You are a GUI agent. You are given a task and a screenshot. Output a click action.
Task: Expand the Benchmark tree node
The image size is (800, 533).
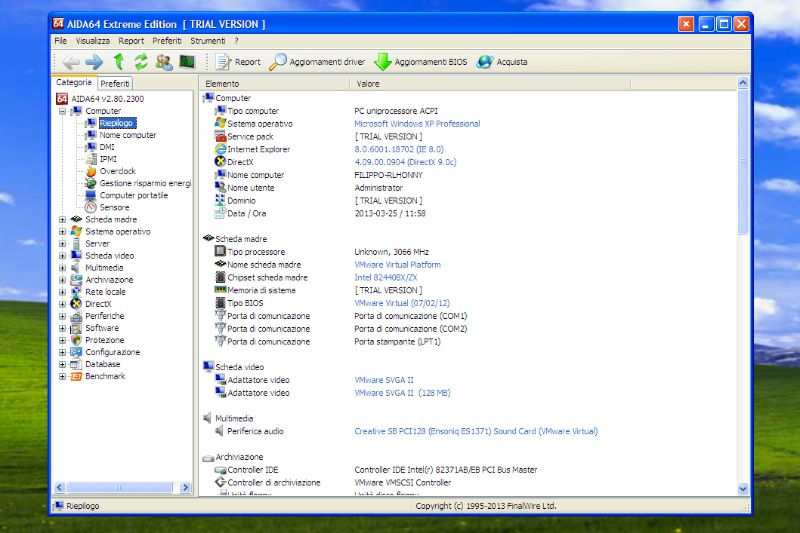(62, 376)
